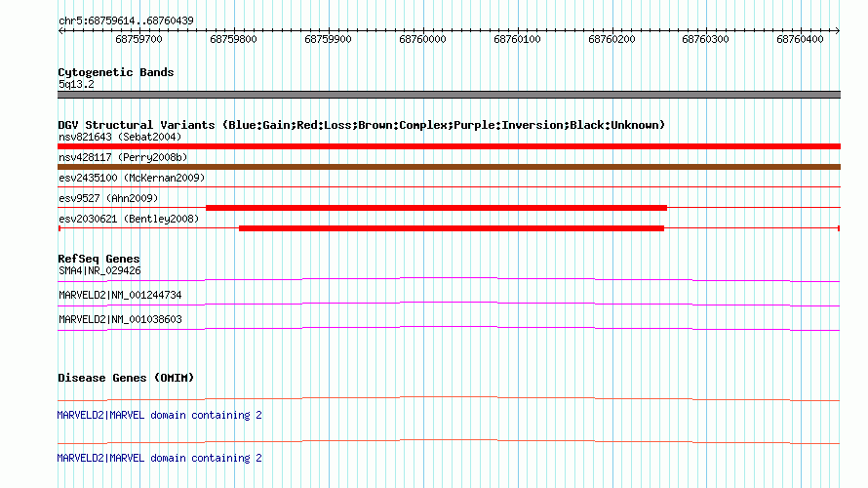Image resolution: width=868 pixels, height=488 pixels.
Task: Open the second MARVELD2 MARVEL domain link
Action: 159,458
